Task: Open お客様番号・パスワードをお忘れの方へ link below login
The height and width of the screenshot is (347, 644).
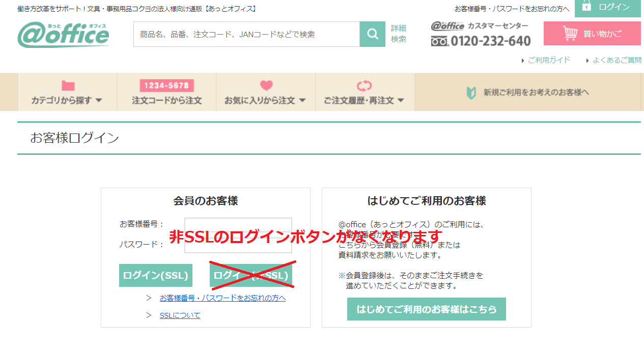Action: click(222, 298)
